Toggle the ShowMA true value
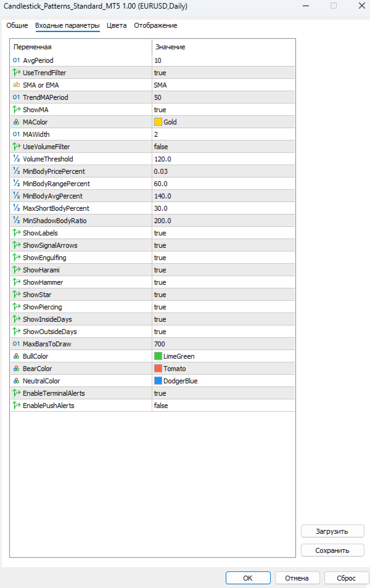The height and width of the screenshot is (588, 370). click(223, 110)
